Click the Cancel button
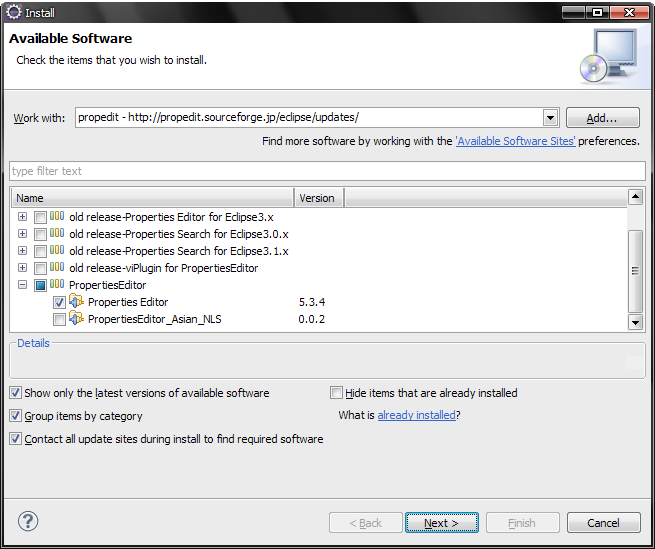The height and width of the screenshot is (549, 655). pyautogui.click(x=603, y=523)
